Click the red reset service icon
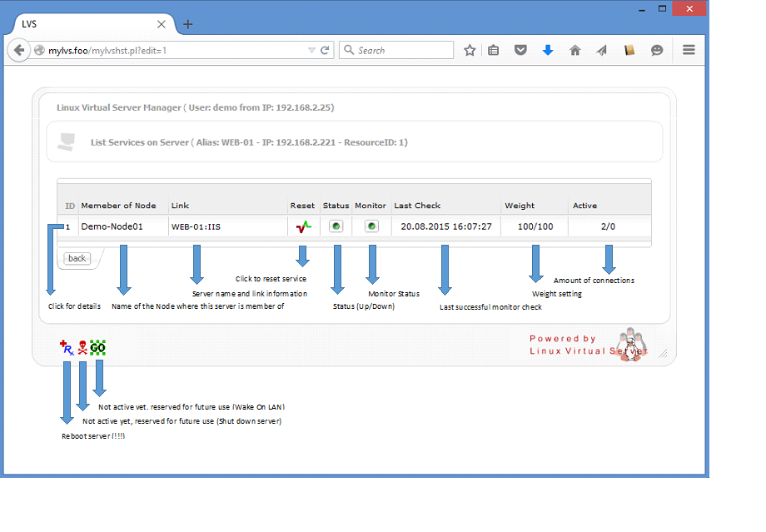The height and width of the screenshot is (532, 766). pyautogui.click(x=302, y=226)
